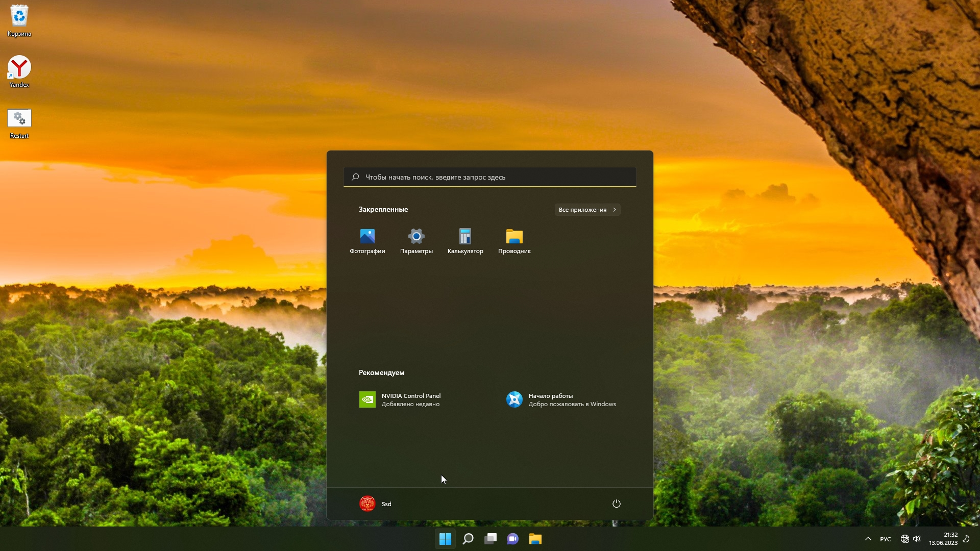The height and width of the screenshot is (551, 980).
Task: Expand hidden system tray icons chevron
Action: click(x=868, y=539)
